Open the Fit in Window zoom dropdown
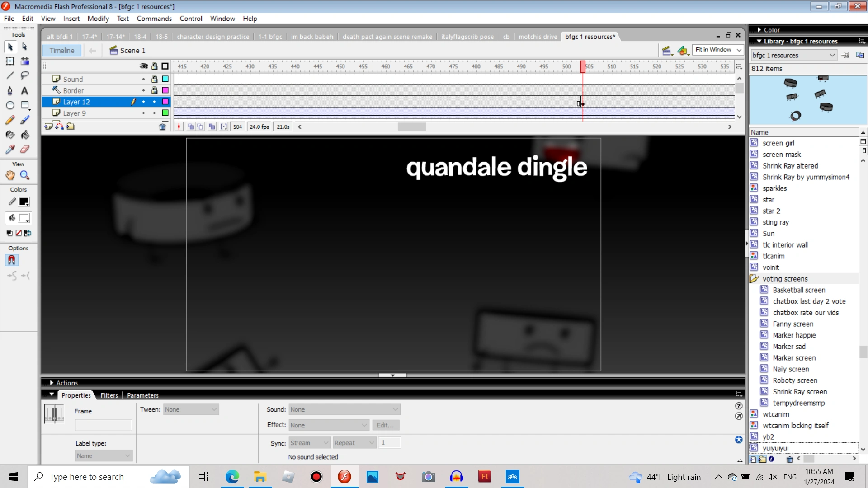 (738, 50)
